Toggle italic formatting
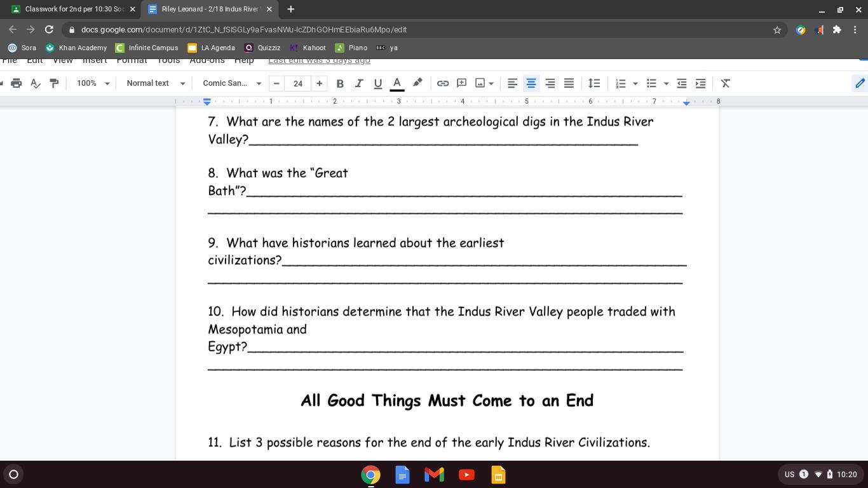Viewport: 868px width, 488px height. click(359, 83)
